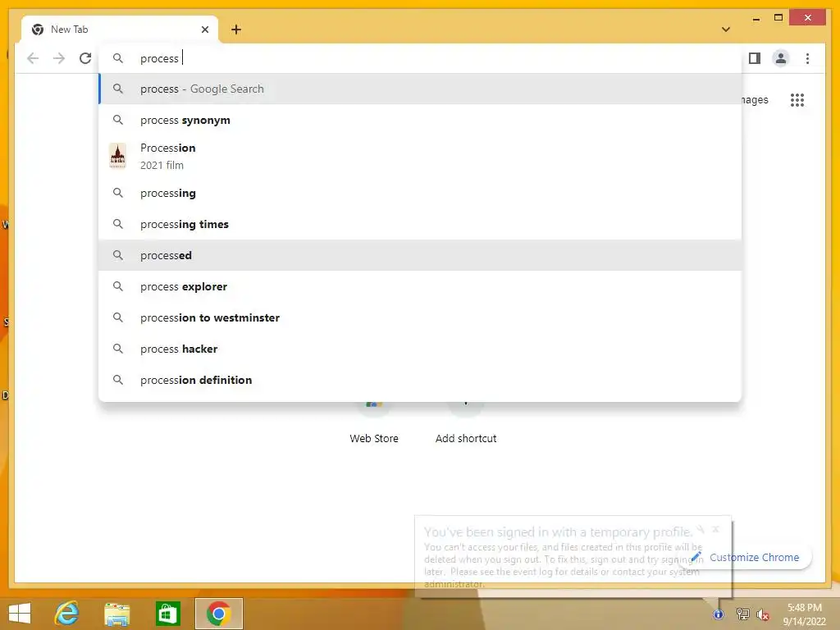The image size is (840, 630).
Task: Open the network tray icon
Action: point(742,614)
